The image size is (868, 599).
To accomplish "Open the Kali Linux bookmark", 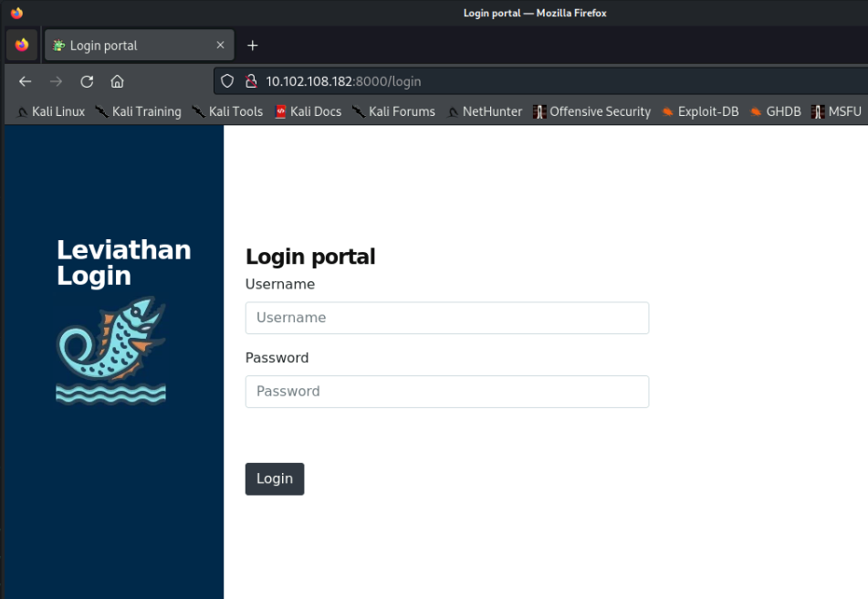I will (51, 111).
